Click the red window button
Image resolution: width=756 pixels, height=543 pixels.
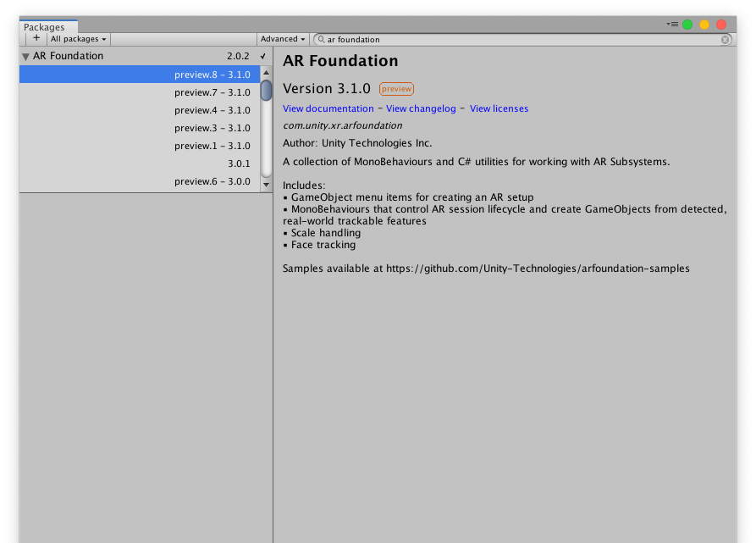tap(721, 25)
